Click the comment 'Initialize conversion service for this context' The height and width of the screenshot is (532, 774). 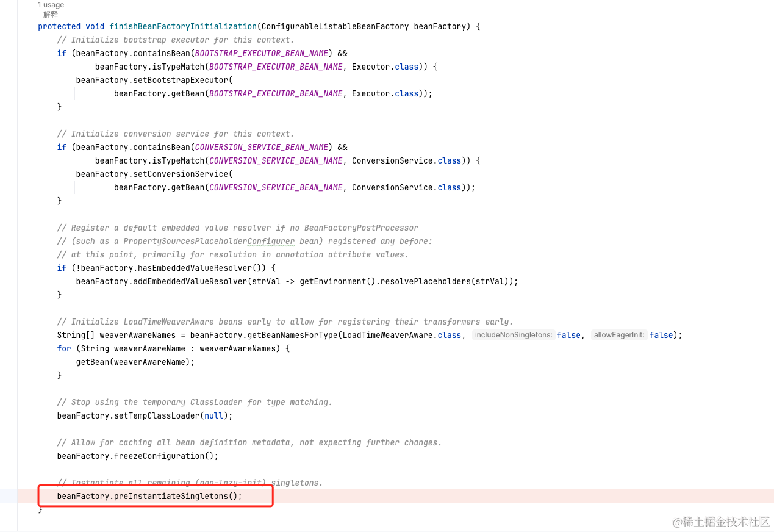pos(176,134)
